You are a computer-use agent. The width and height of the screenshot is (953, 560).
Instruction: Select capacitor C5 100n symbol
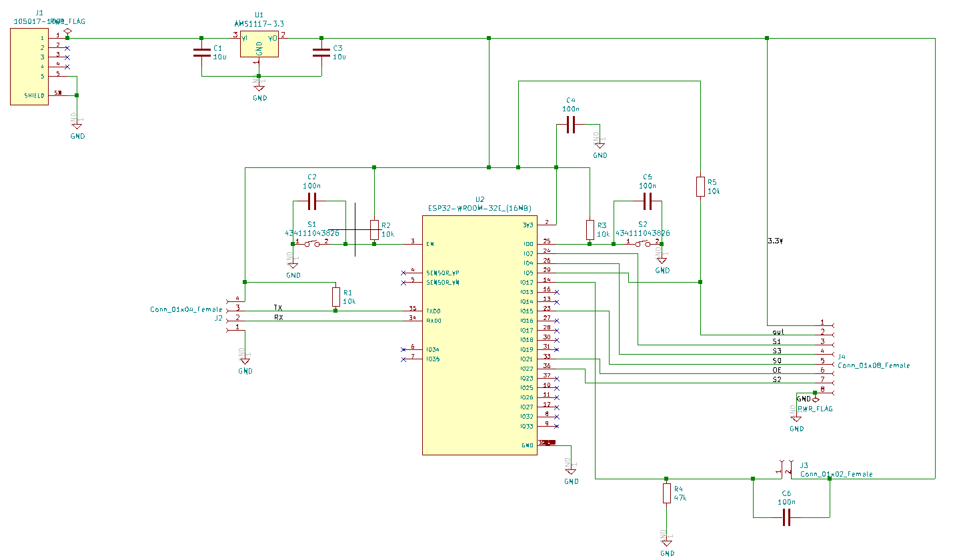[647, 201]
